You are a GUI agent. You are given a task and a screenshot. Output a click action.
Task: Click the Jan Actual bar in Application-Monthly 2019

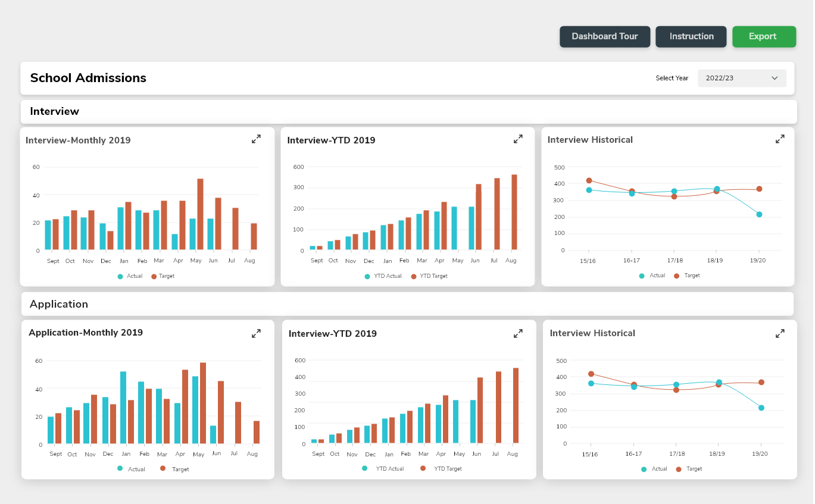tap(123, 408)
